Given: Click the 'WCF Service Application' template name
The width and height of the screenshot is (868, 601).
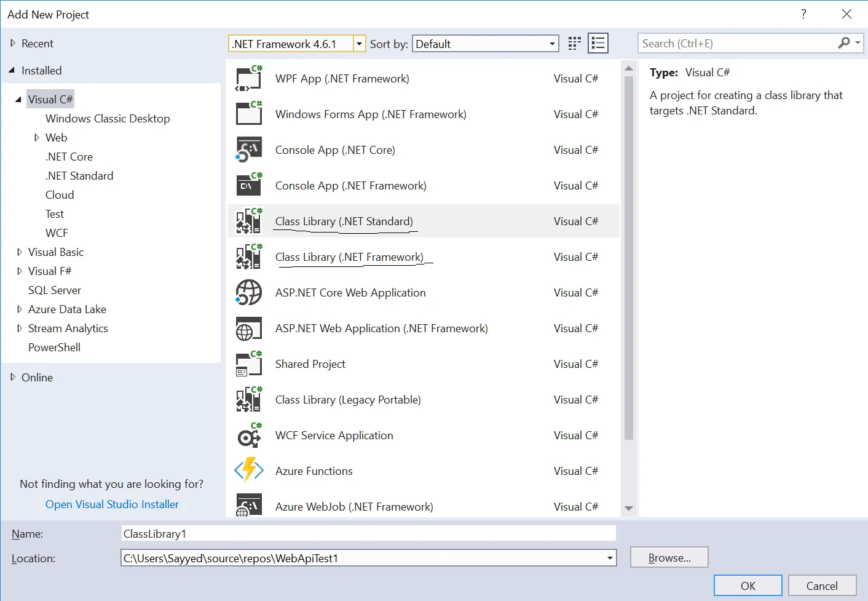Looking at the screenshot, I should point(334,436).
